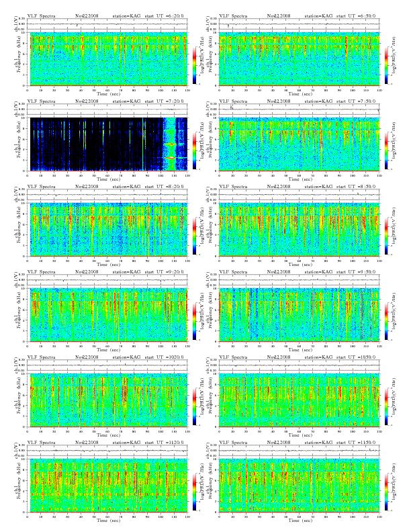Select the color bar next to the 8:50:0 plot
This screenshot has height=532, width=411.
[x=387, y=236]
